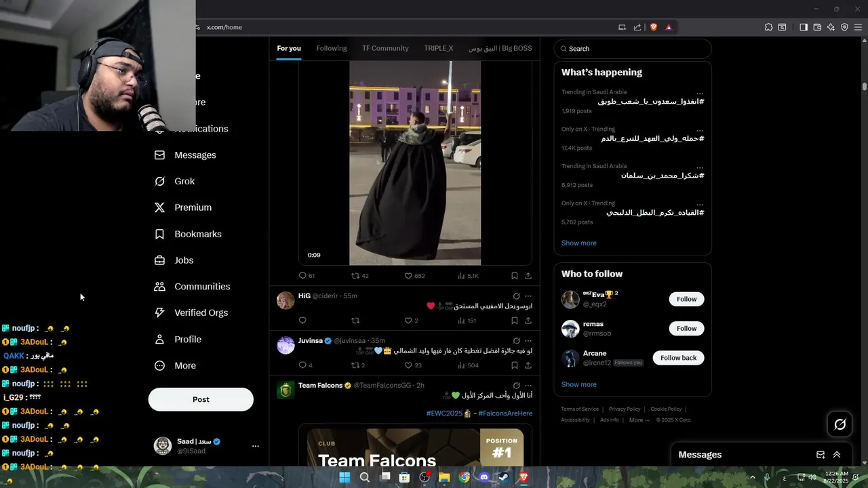Open File Explorer from taskbar
The width and height of the screenshot is (868, 488).
(444, 477)
